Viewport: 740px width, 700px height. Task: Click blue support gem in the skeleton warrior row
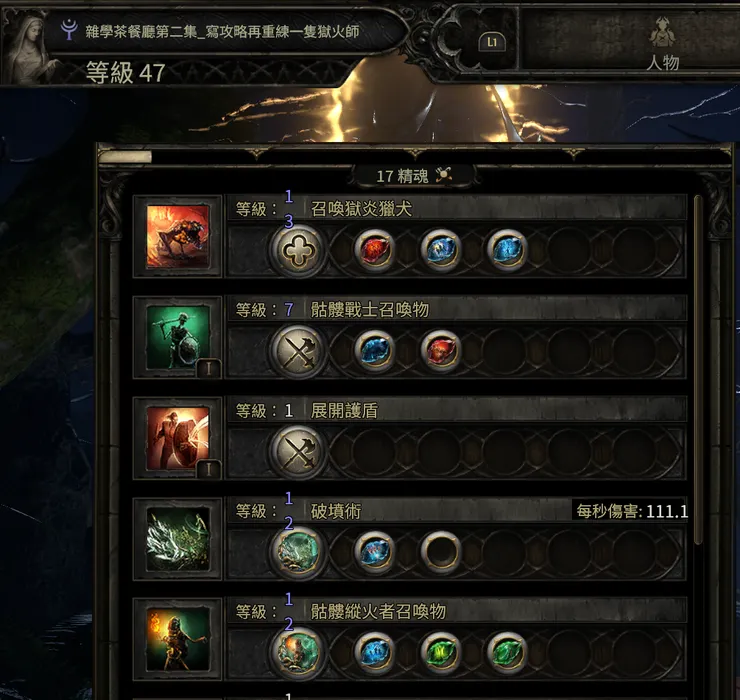tap(374, 351)
